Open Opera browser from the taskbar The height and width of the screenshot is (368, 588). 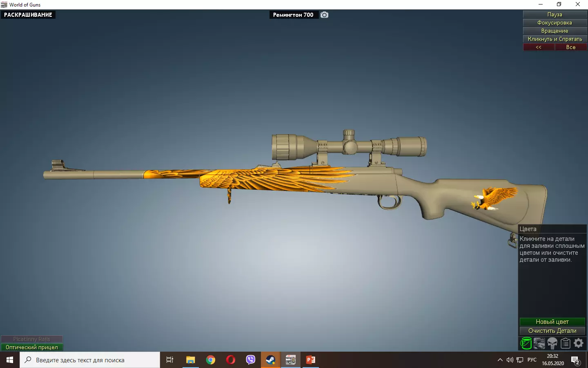(231, 360)
